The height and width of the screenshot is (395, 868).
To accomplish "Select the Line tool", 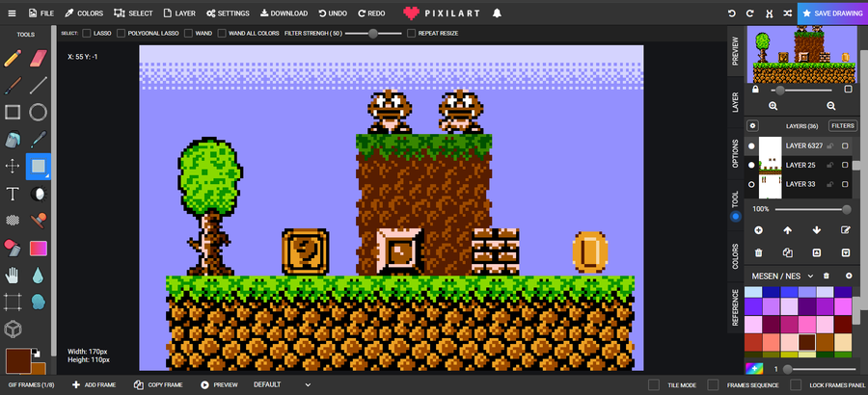I will coord(39,85).
